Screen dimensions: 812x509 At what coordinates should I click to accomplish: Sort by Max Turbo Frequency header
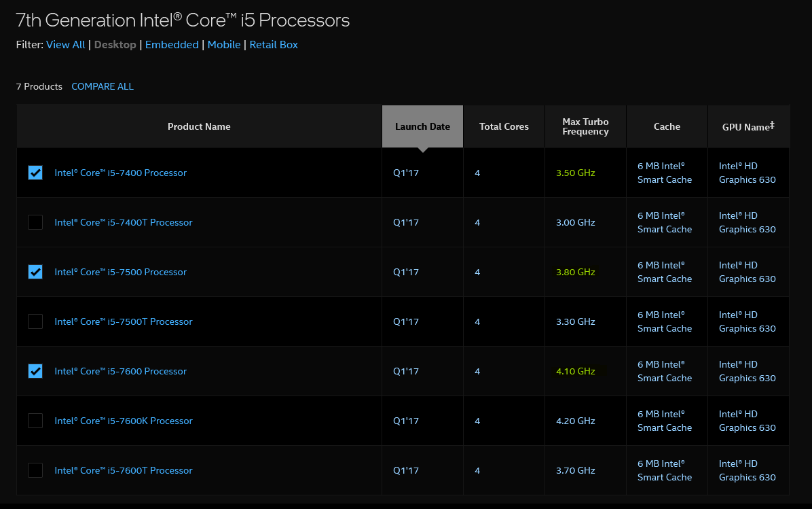586,126
